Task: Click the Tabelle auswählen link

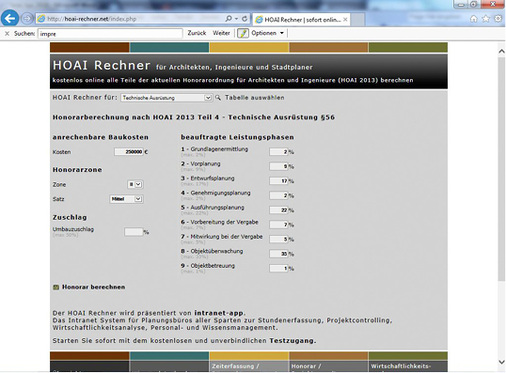Action: click(255, 98)
